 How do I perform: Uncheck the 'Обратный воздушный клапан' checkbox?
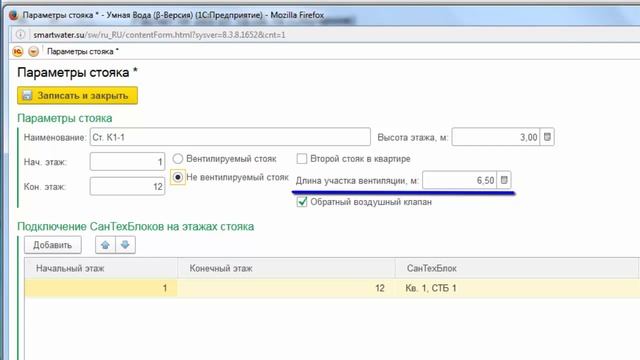[302, 202]
